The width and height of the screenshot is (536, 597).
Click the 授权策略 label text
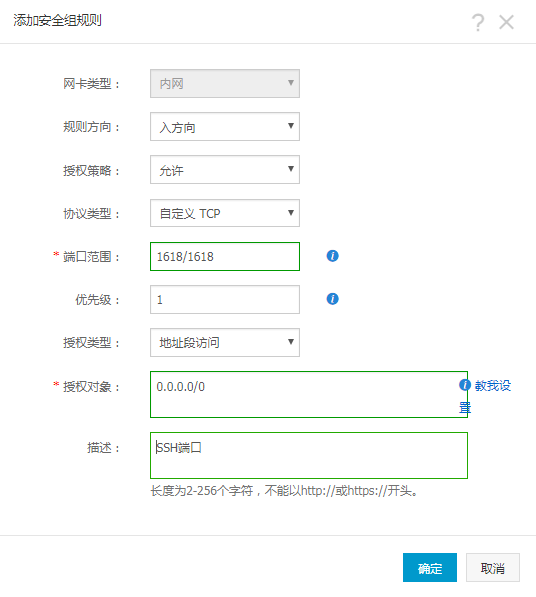(91, 170)
